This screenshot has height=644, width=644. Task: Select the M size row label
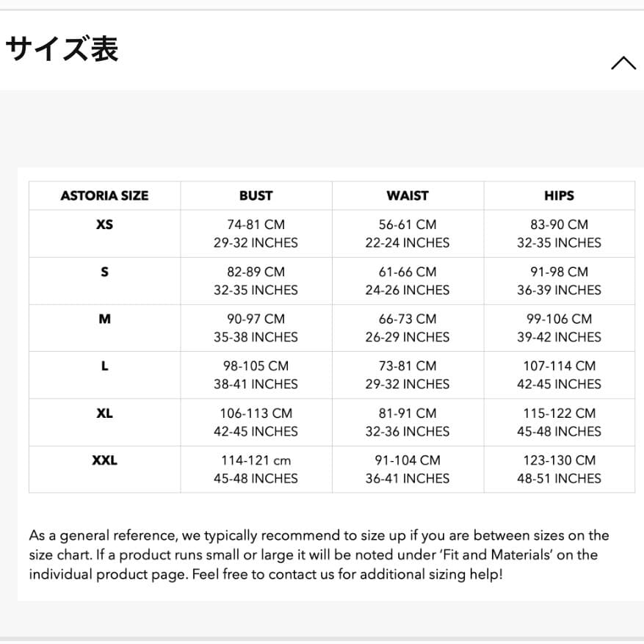click(x=104, y=319)
